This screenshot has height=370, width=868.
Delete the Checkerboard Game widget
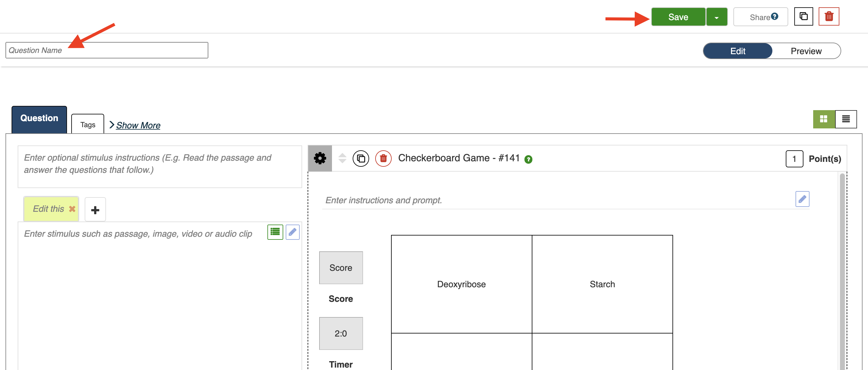[383, 159]
